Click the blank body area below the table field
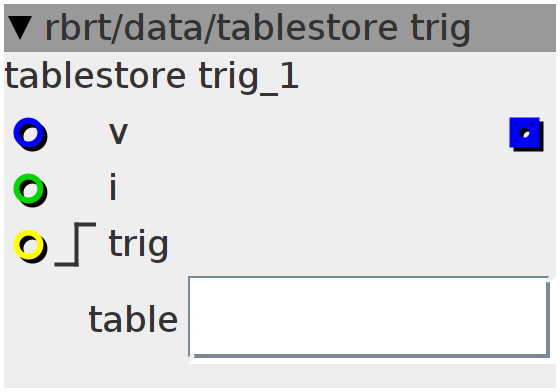 pyautogui.click(x=280, y=376)
